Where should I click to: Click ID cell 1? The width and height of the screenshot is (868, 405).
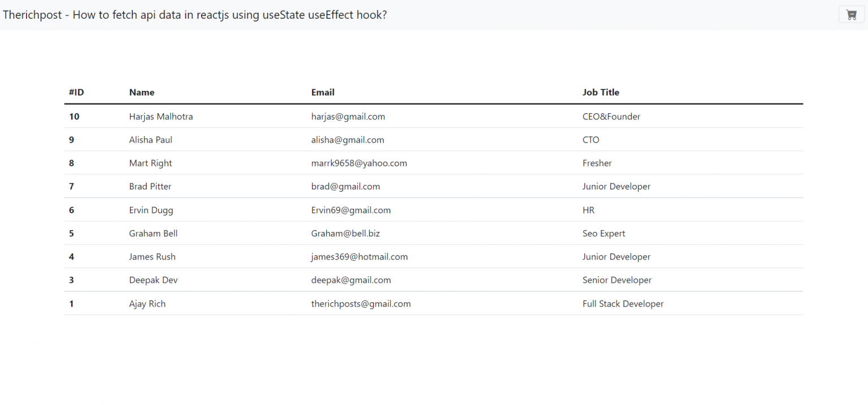click(71, 303)
